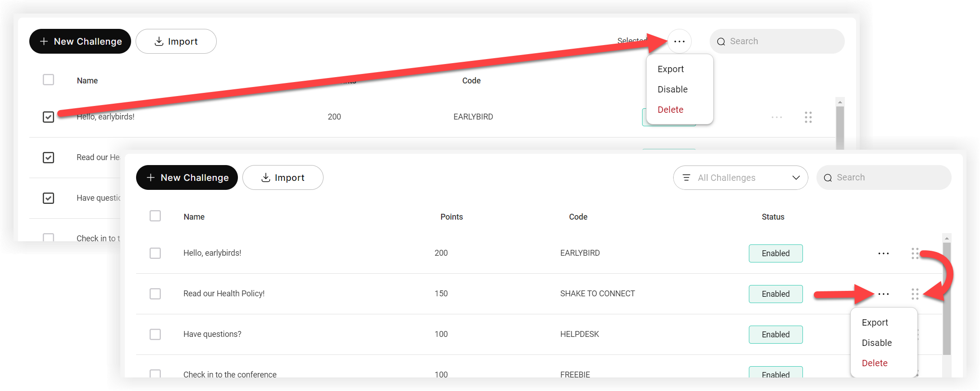Click Name column header in front window

point(194,217)
